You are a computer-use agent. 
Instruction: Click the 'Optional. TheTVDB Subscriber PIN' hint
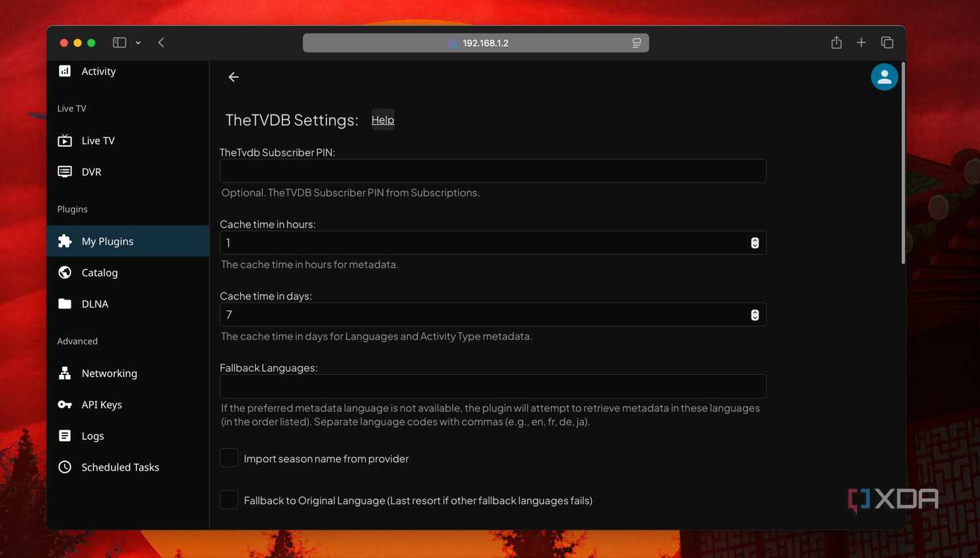coord(350,192)
